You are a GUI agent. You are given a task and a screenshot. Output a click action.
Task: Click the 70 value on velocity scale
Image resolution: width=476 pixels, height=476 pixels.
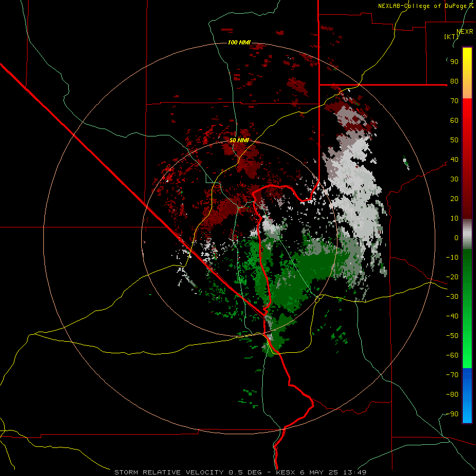[x=454, y=101]
